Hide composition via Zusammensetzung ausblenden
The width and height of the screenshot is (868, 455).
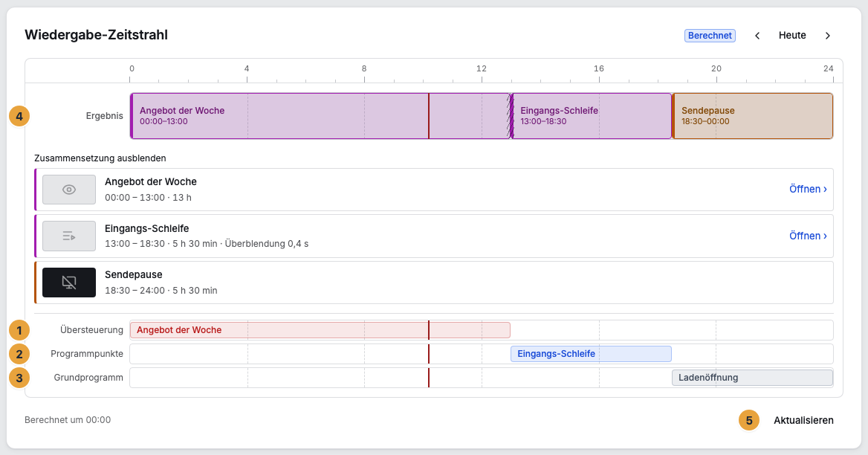pyautogui.click(x=100, y=158)
